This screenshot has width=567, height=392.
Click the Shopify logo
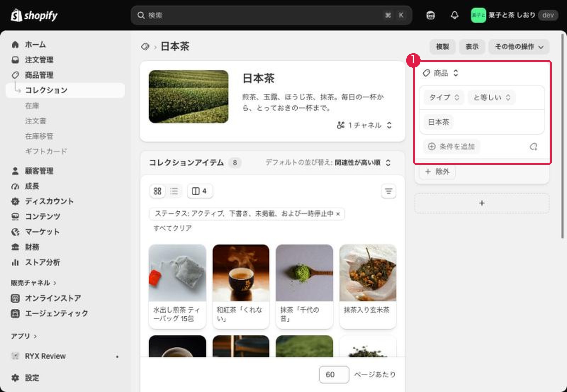[x=34, y=15]
